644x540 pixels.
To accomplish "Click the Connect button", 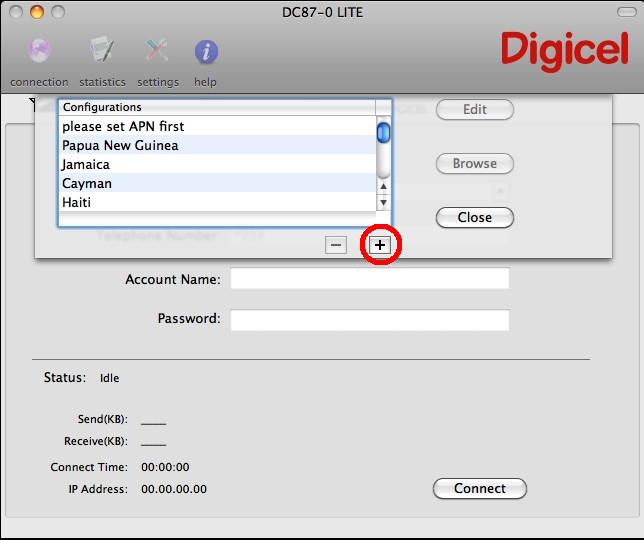I will [x=479, y=489].
